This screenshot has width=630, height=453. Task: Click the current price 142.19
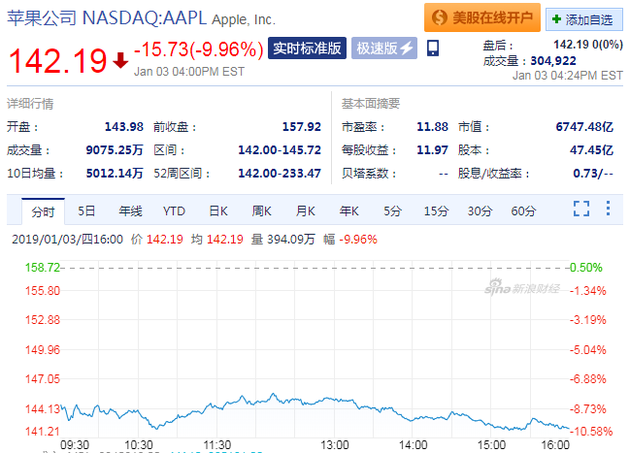point(58,61)
